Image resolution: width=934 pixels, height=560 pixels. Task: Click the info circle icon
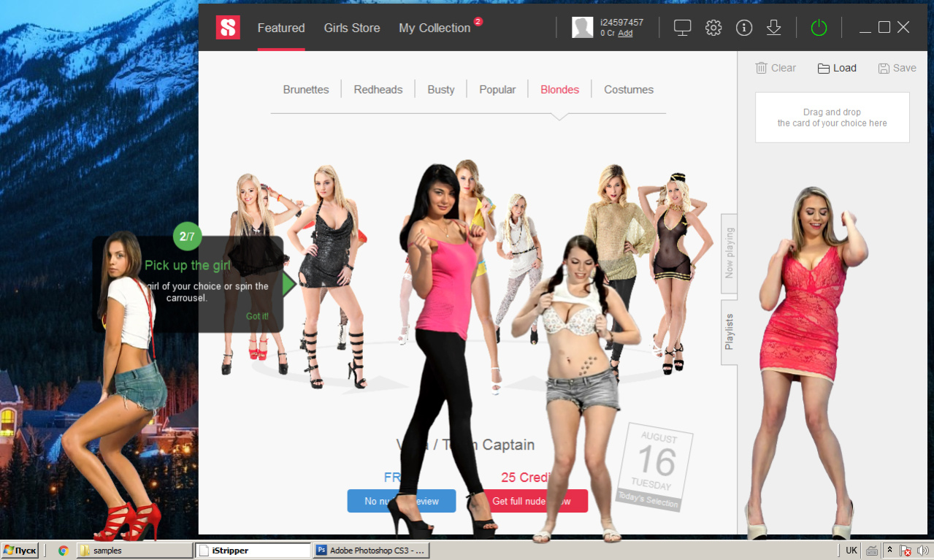(x=744, y=28)
